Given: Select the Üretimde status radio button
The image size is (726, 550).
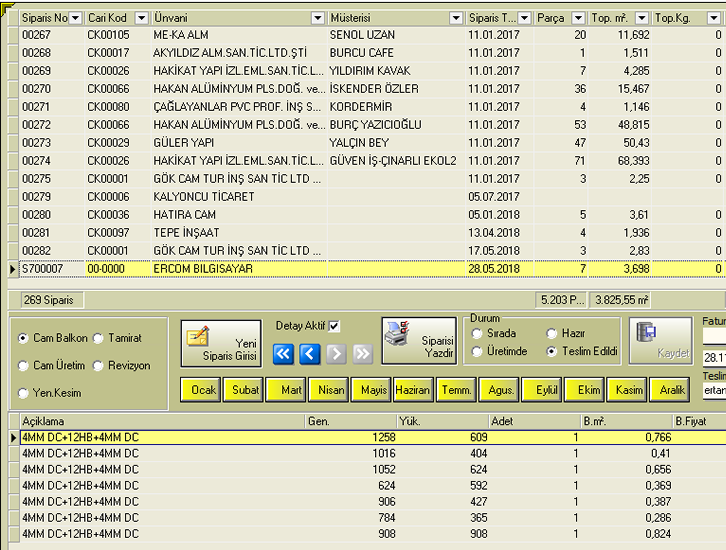Looking at the screenshot, I should tap(478, 352).
